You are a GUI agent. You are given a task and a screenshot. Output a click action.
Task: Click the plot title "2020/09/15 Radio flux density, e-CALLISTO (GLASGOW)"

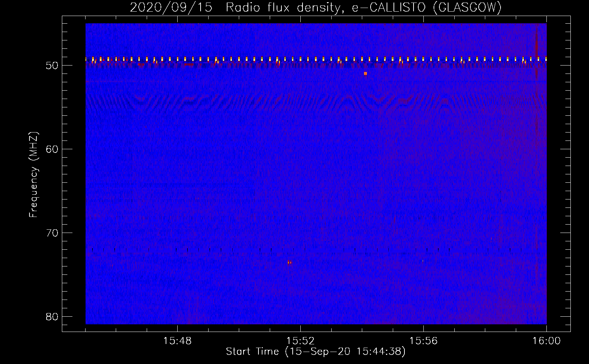click(316, 7)
